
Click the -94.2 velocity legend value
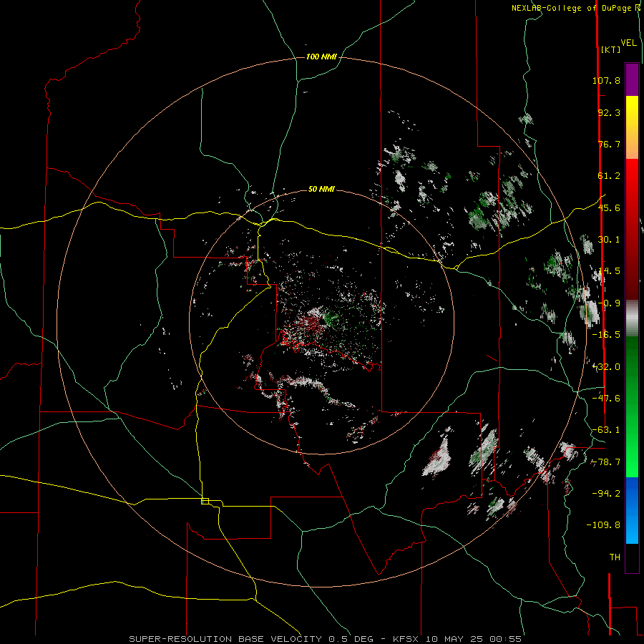606,493
